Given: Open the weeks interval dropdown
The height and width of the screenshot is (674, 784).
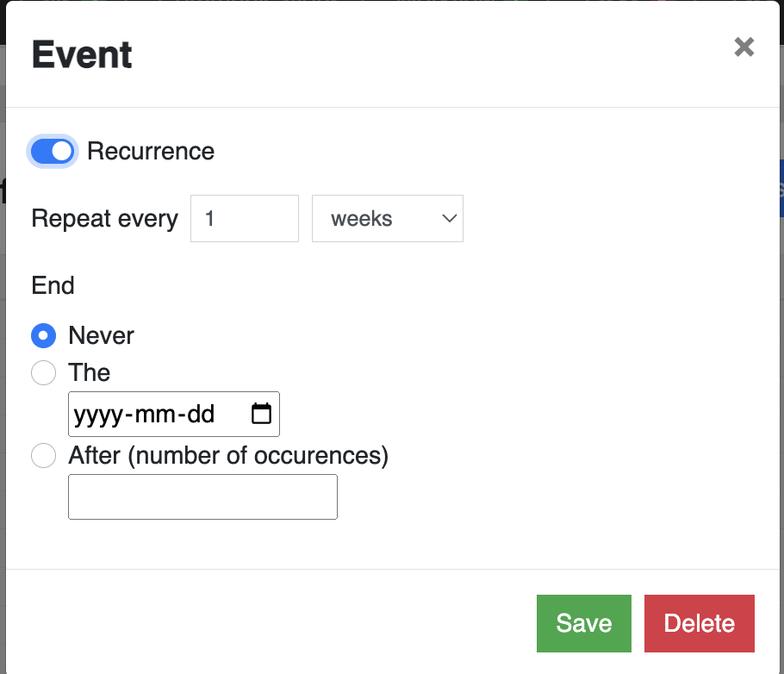Looking at the screenshot, I should point(388,219).
